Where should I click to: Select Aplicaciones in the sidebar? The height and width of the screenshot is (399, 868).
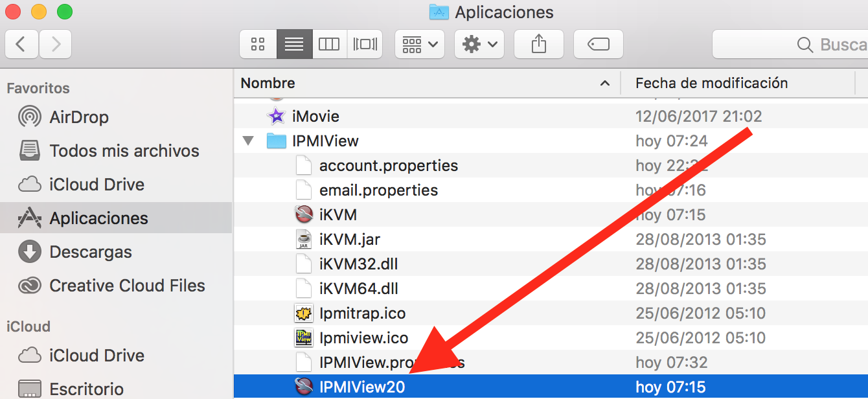click(x=116, y=218)
